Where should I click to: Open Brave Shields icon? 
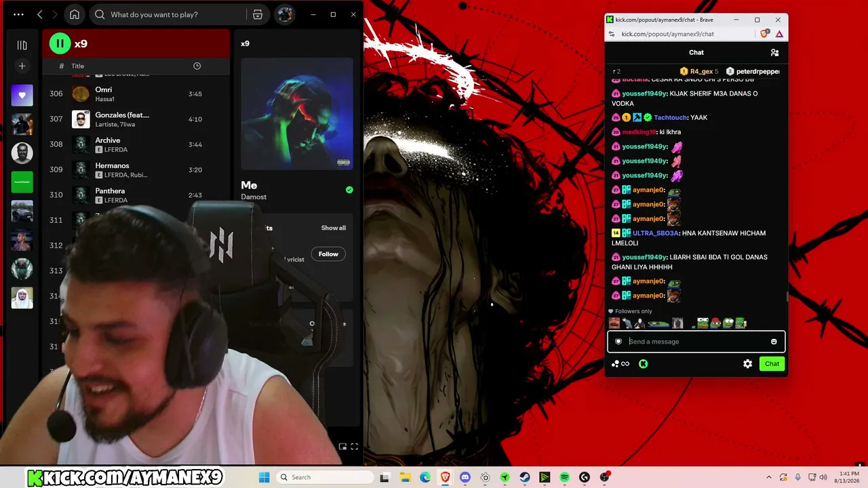click(x=765, y=34)
